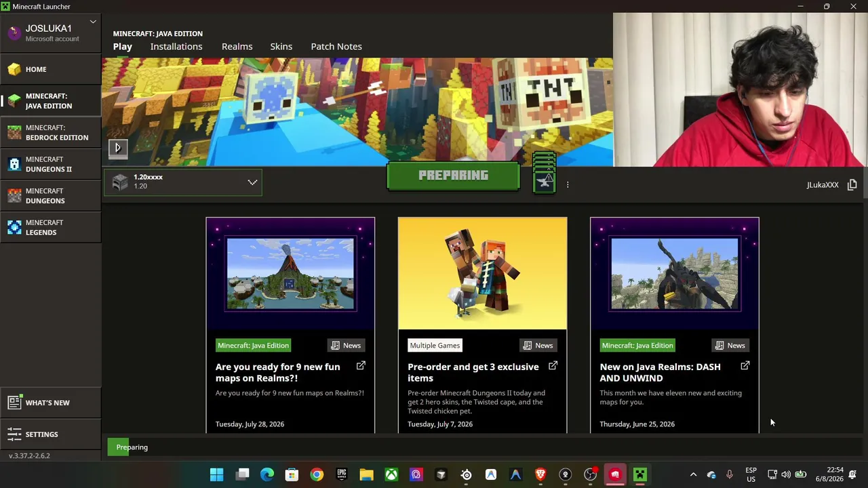Viewport: 868px width, 488px height.
Task: Open Epic Games Launcher from the taskbar
Action: [342, 474]
